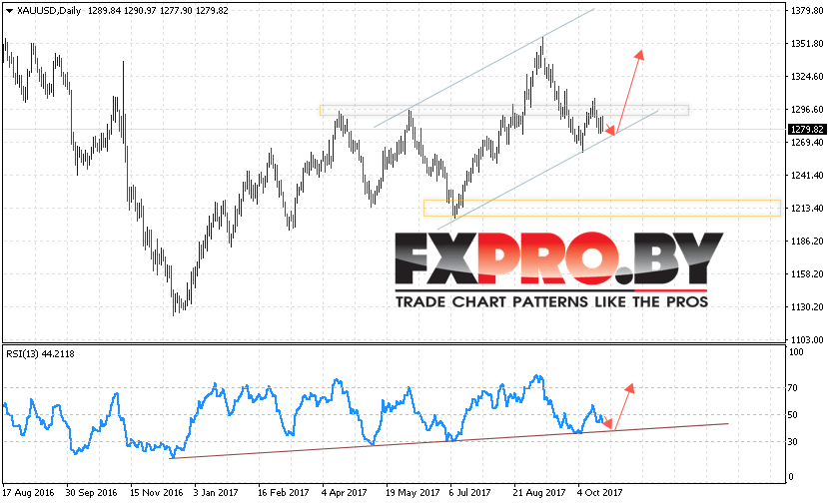Click date label 17 Aug 2016
Viewport: 828px width, 504px height.
28,493
